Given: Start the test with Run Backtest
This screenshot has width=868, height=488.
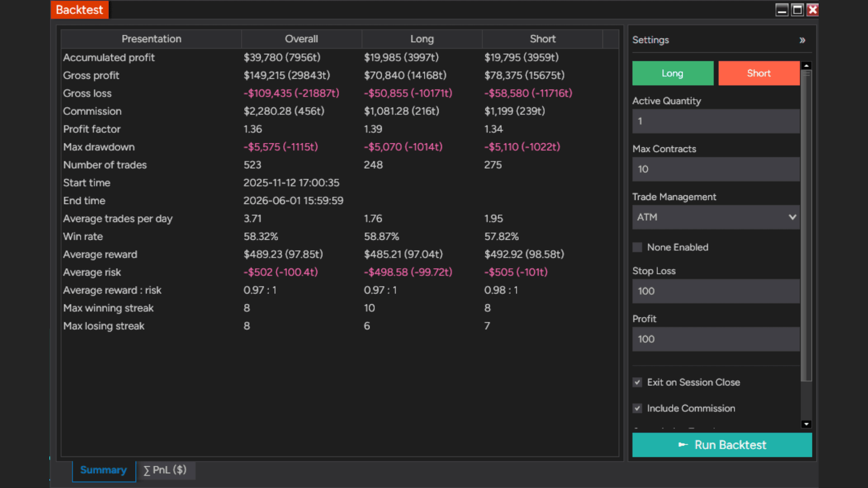Looking at the screenshot, I should point(722,445).
